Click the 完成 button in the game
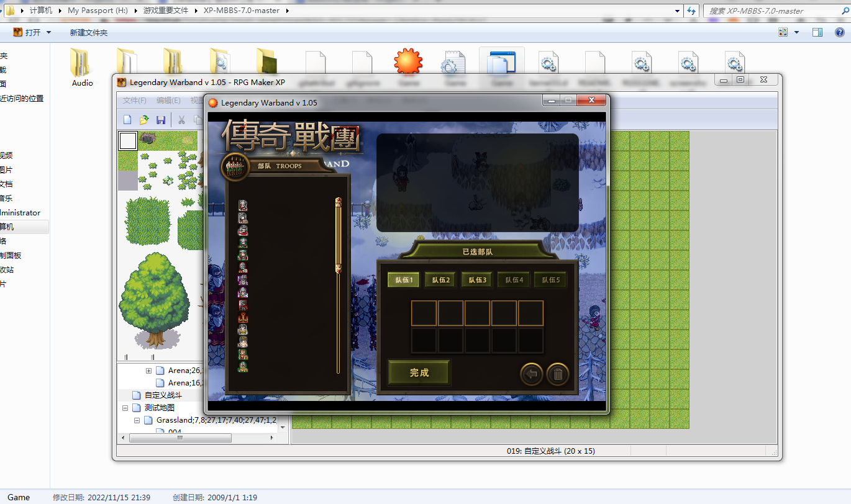Viewport: 851px width, 504px height. [x=419, y=372]
